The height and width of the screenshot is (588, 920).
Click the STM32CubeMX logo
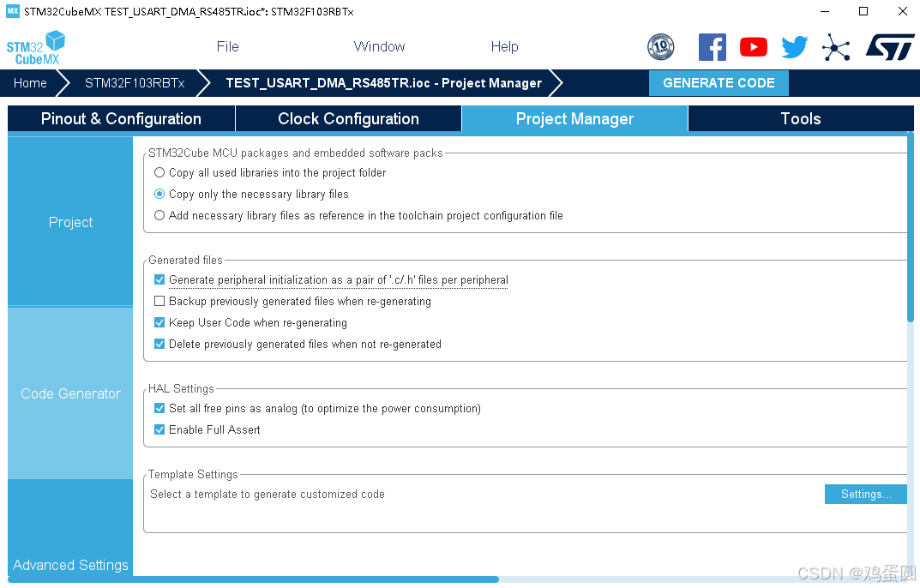tap(36, 47)
